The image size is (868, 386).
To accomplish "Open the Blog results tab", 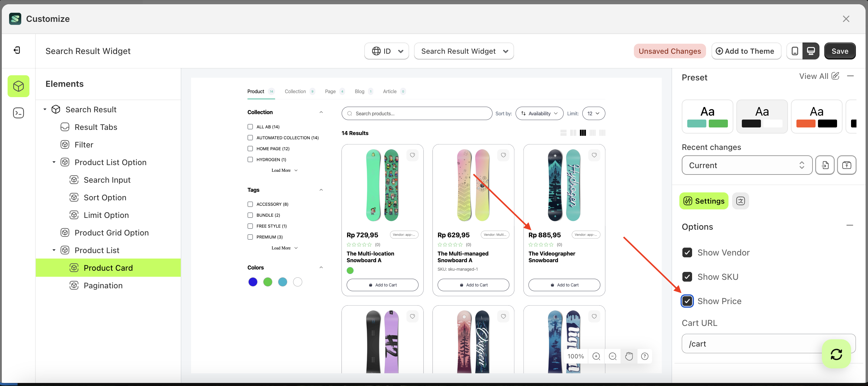I will pyautogui.click(x=359, y=91).
